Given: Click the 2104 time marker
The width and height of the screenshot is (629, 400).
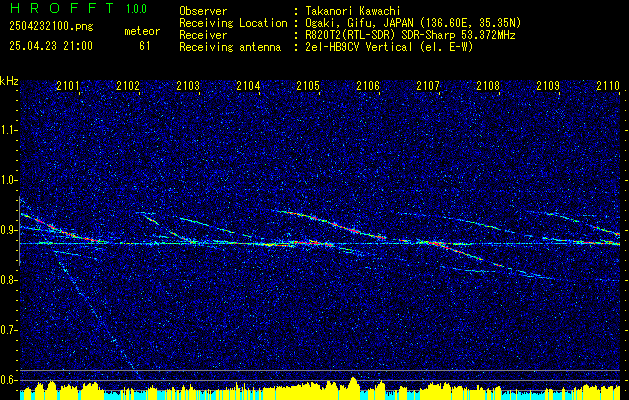Looking at the screenshot, I should click(248, 86).
